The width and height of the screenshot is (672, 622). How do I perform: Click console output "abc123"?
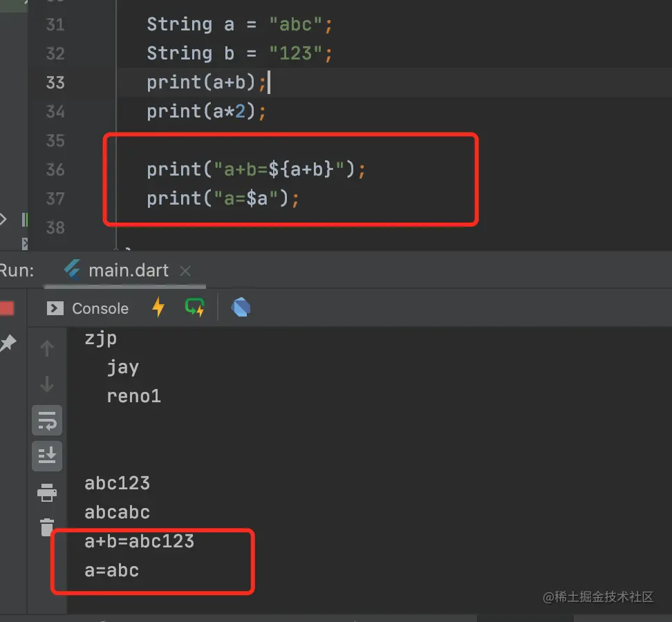118,483
